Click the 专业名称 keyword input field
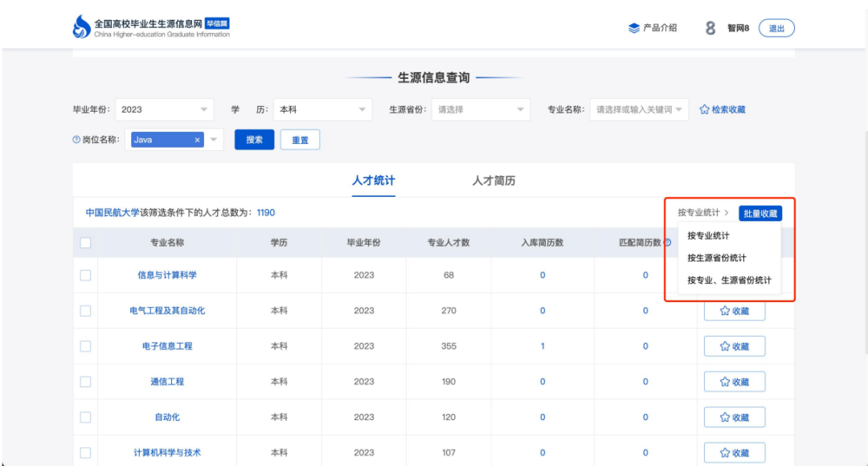This screenshot has height=466, width=868. coord(635,109)
